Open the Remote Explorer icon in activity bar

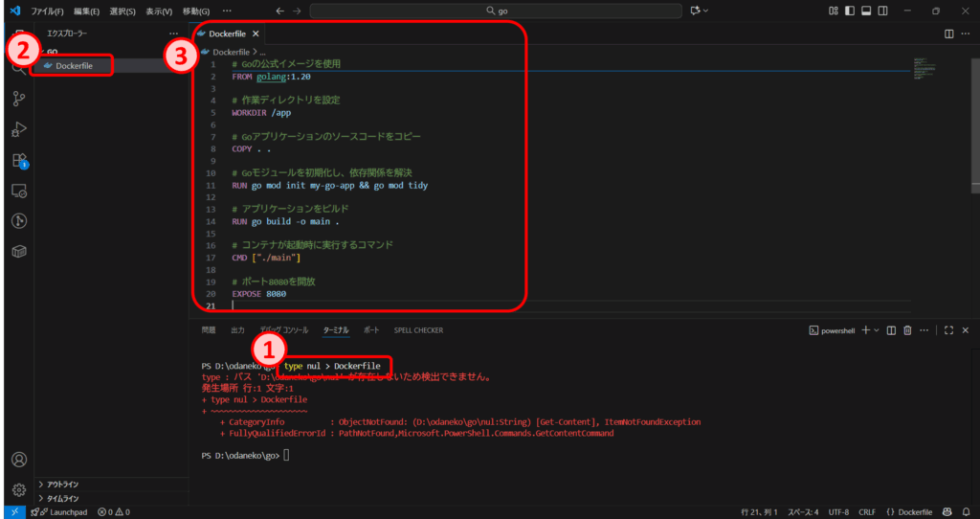[x=18, y=191]
